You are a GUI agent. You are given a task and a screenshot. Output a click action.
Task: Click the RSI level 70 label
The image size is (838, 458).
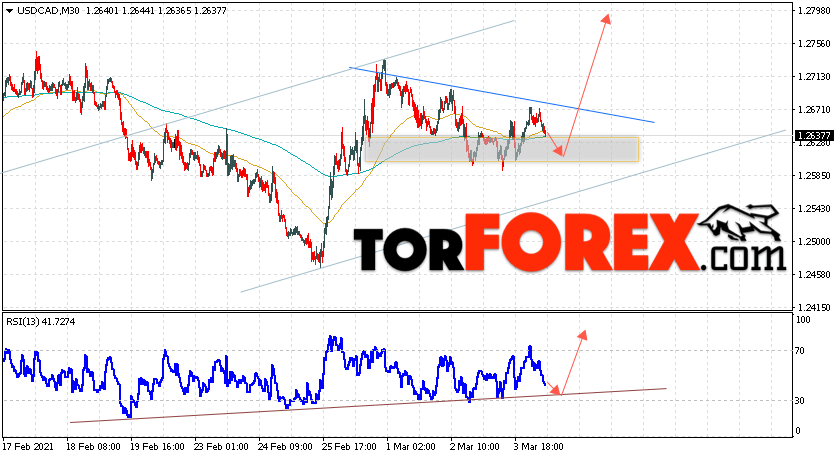(x=800, y=351)
